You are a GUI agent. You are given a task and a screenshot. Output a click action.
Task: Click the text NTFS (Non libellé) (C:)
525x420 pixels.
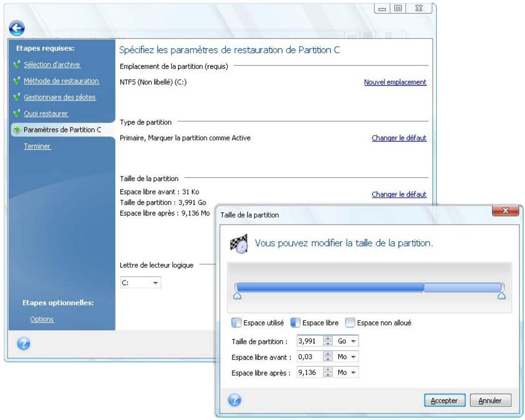(153, 82)
